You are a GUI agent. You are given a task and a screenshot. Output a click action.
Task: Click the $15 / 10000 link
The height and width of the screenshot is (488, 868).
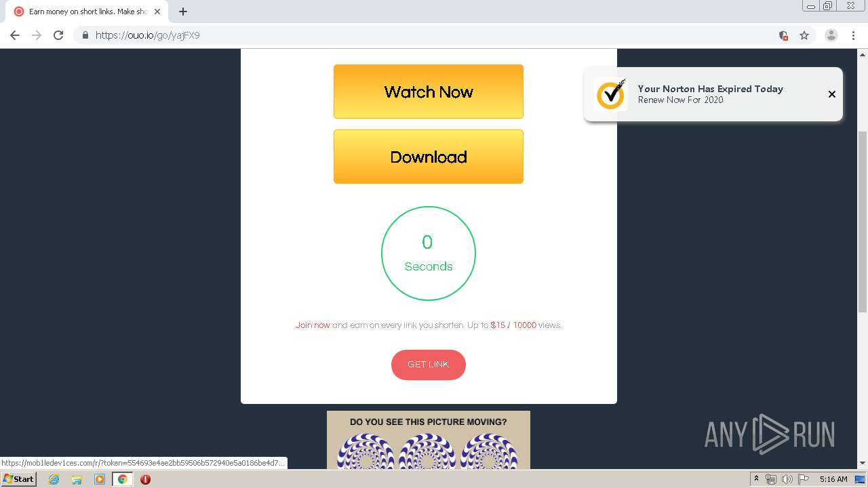(x=513, y=325)
